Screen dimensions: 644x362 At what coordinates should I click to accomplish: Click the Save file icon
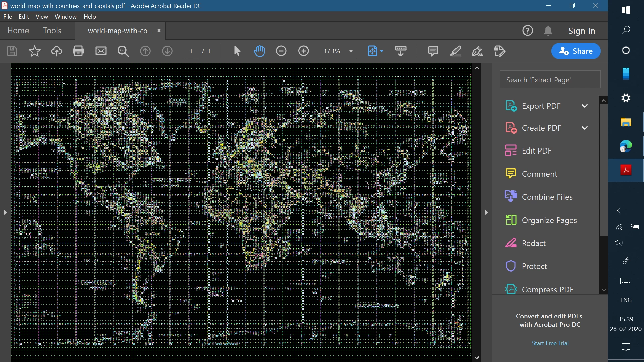coord(12,51)
